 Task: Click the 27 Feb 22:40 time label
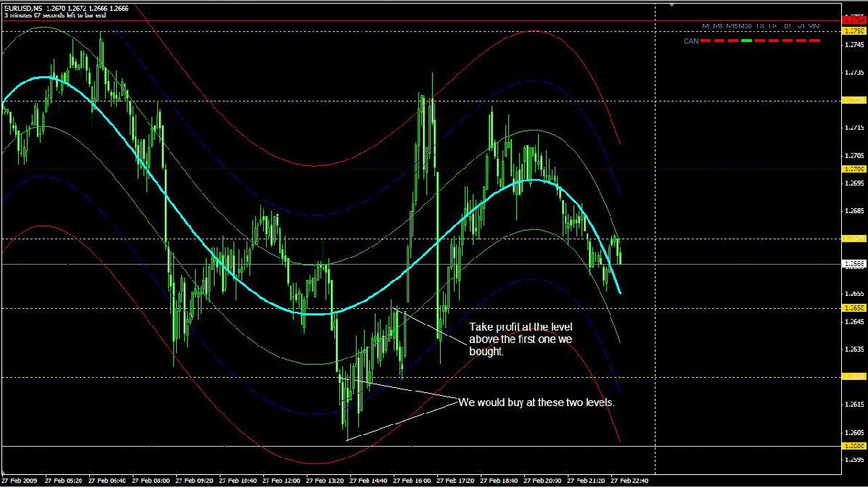(630, 481)
